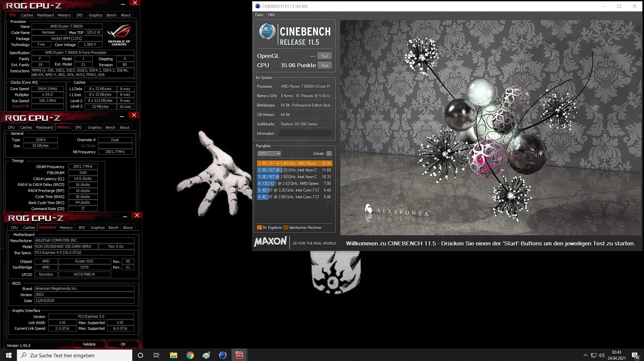644x361 pixels.
Task: Click the Information field in Cinebench
Action: [x=305, y=133]
